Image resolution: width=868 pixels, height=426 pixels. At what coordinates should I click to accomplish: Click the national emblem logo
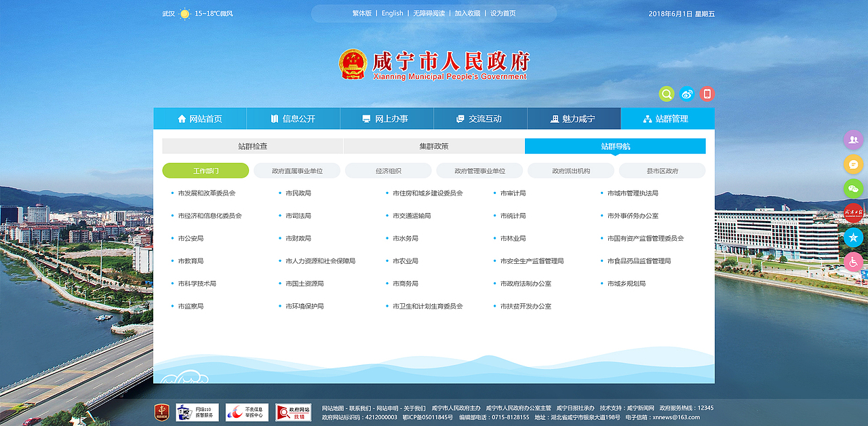[x=353, y=64]
